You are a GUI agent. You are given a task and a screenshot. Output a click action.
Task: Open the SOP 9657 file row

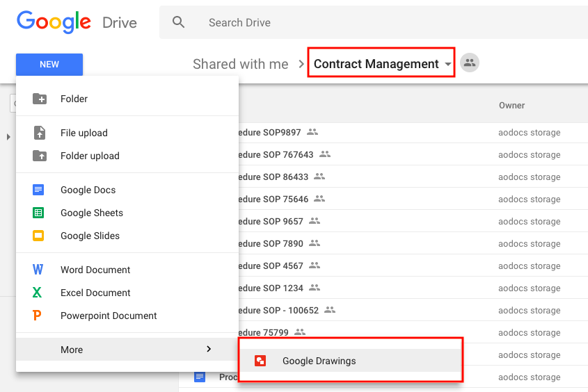click(x=413, y=221)
